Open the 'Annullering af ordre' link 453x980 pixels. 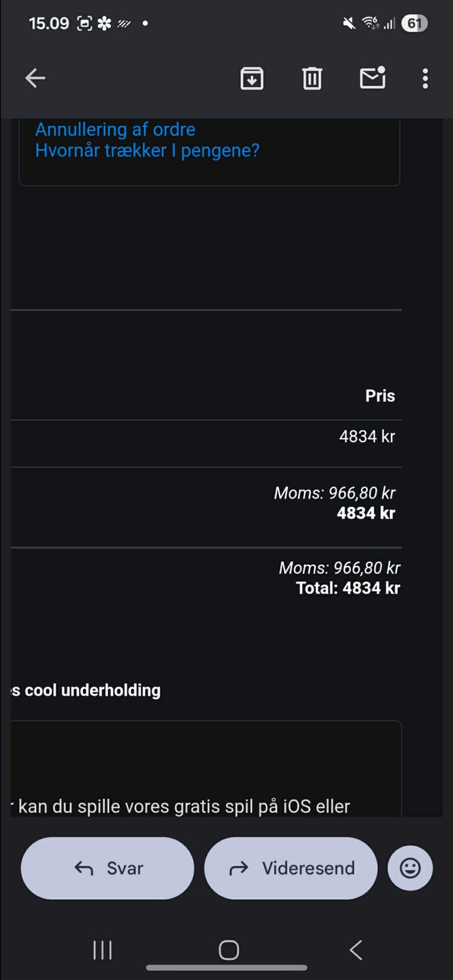click(115, 130)
